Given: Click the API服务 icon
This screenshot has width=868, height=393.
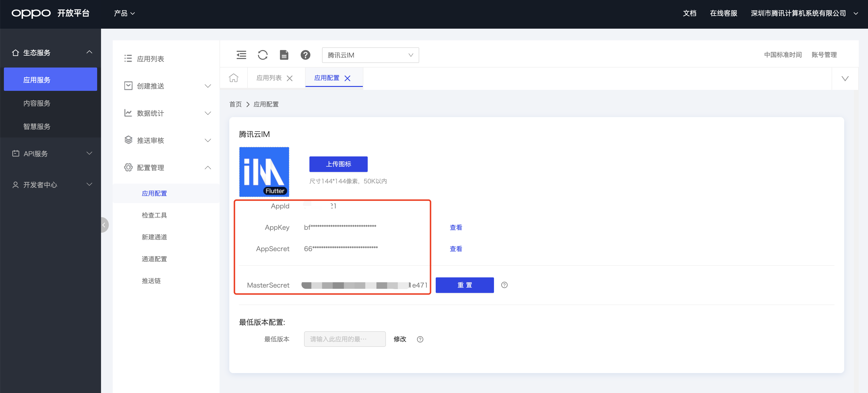Looking at the screenshot, I should pyautogui.click(x=16, y=153).
